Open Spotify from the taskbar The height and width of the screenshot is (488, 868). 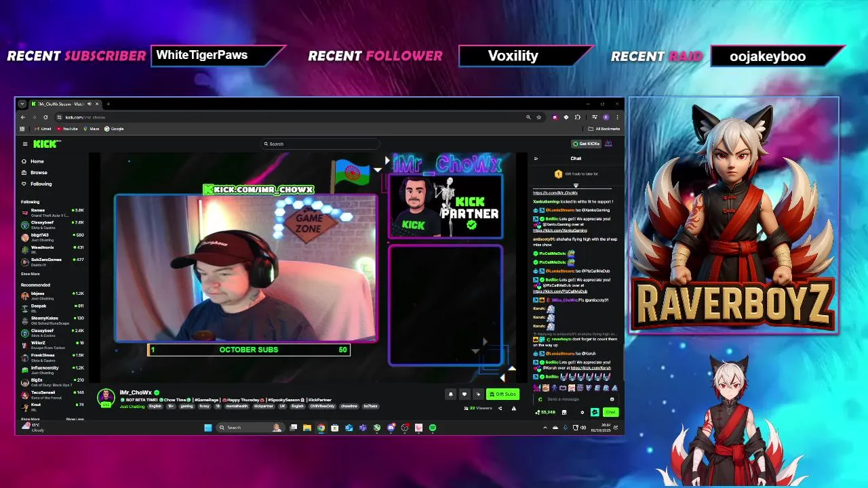(x=433, y=428)
